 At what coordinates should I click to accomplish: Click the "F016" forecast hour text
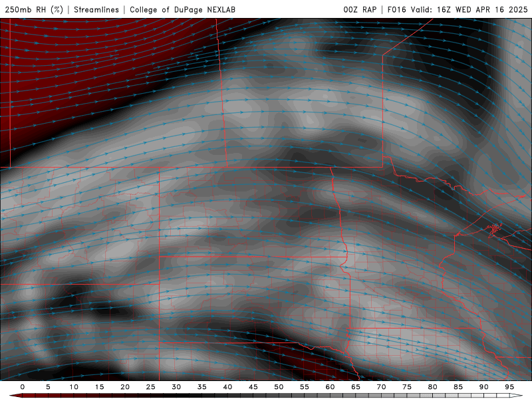click(x=396, y=9)
